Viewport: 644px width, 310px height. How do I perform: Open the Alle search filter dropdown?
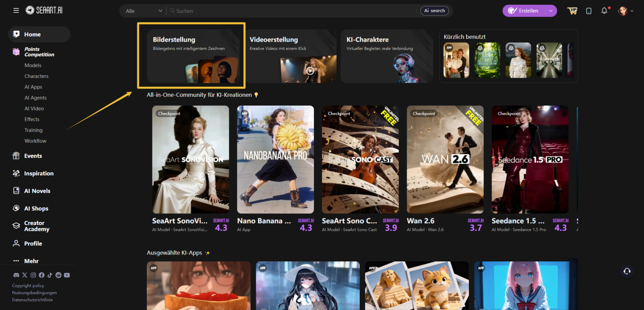143,11
